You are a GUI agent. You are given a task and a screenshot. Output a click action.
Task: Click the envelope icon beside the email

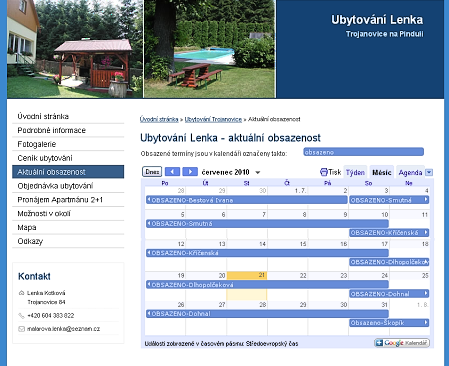21,329
